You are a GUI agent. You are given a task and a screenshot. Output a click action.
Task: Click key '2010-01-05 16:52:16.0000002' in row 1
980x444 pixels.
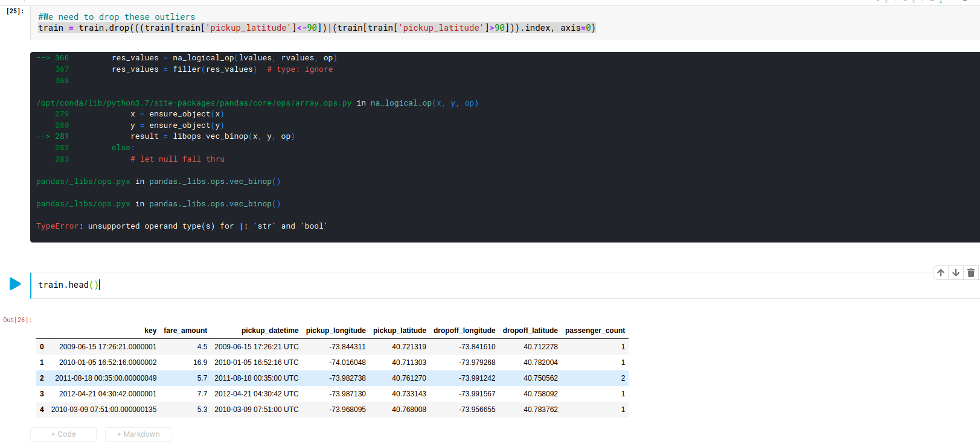[107, 363]
